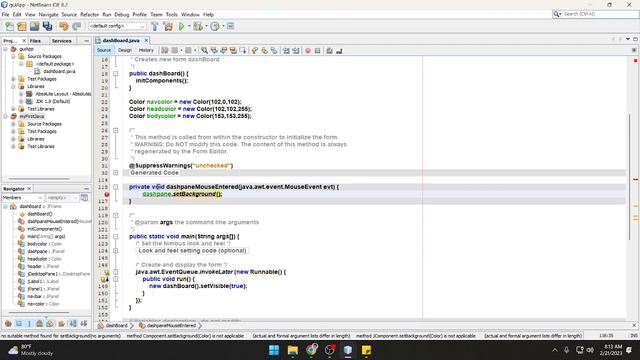The height and width of the screenshot is (360, 640).
Task: Toggle Rectangular Selection in editor toolbar
Action: [x=243, y=50]
